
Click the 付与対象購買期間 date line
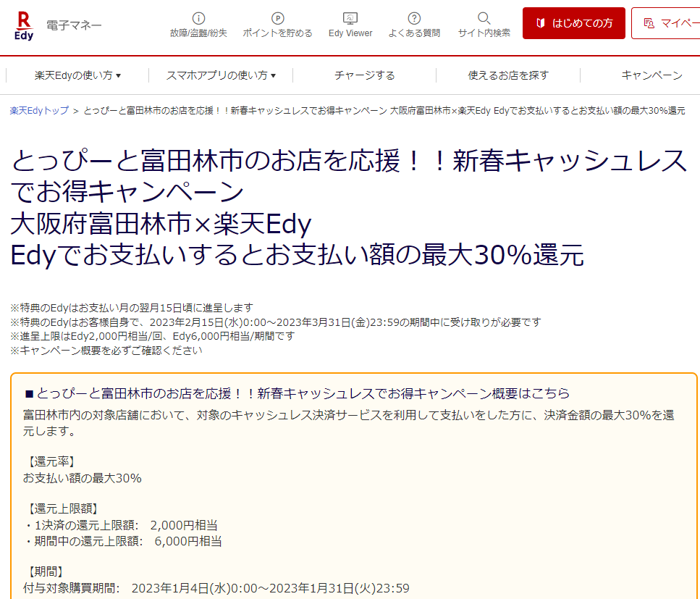(216, 588)
